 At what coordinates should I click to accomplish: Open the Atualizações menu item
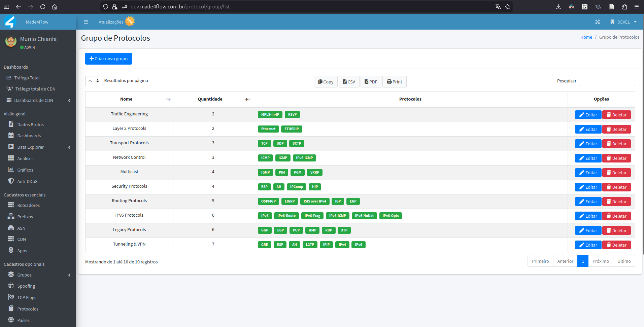click(x=111, y=22)
